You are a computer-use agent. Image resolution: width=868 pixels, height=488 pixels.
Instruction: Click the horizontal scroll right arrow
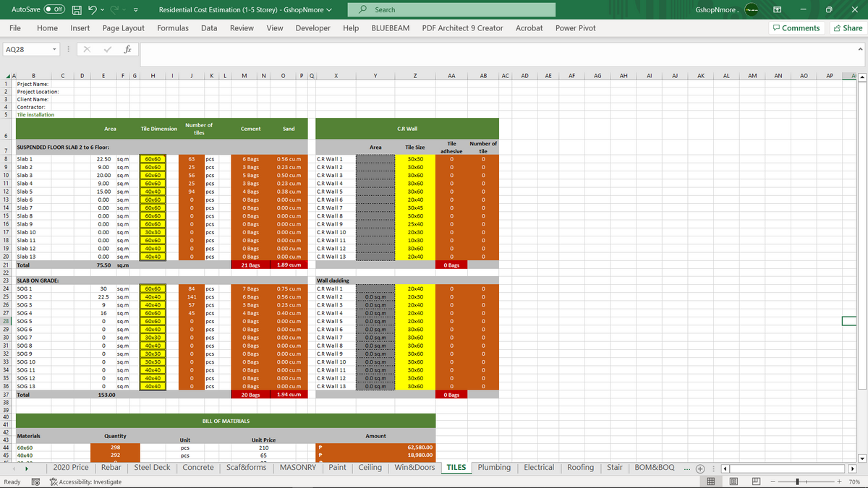tap(851, 468)
